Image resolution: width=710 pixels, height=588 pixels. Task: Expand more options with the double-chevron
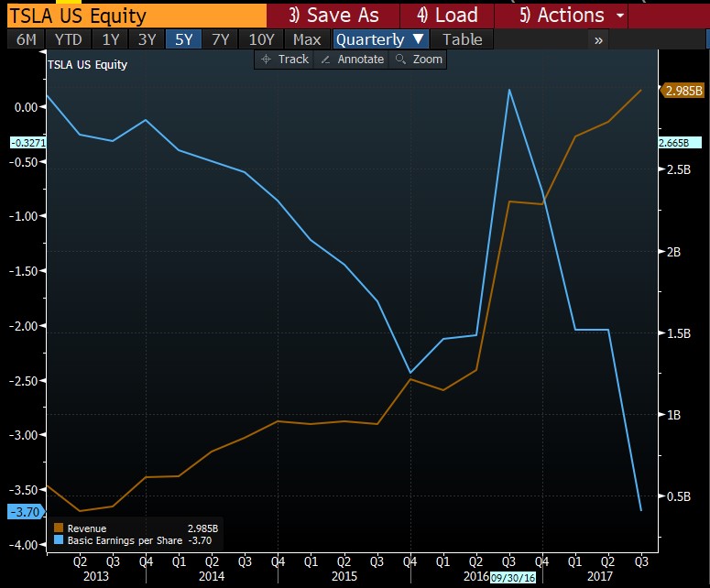click(x=598, y=39)
